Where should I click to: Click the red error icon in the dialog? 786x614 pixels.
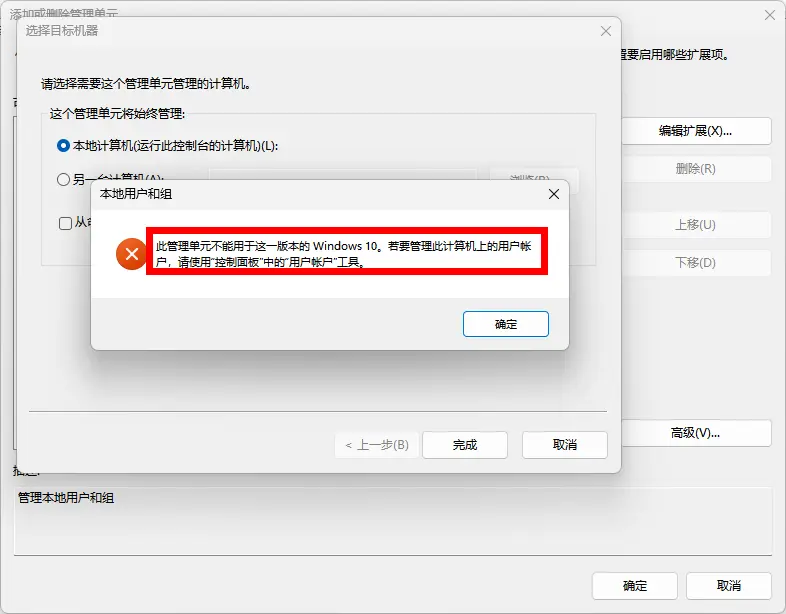click(x=131, y=254)
